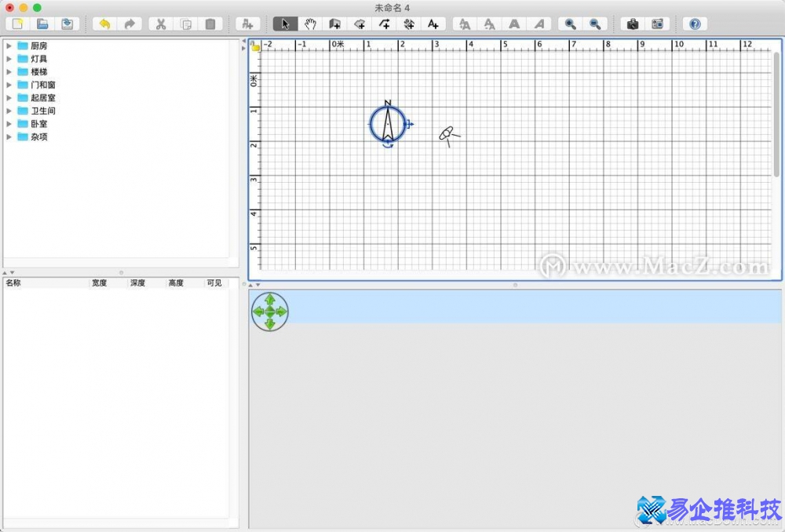The width and height of the screenshot is (785, 532).
Task: Click the Zoom in magnifier
Action: pyautogui.click(x=570, y=24)
